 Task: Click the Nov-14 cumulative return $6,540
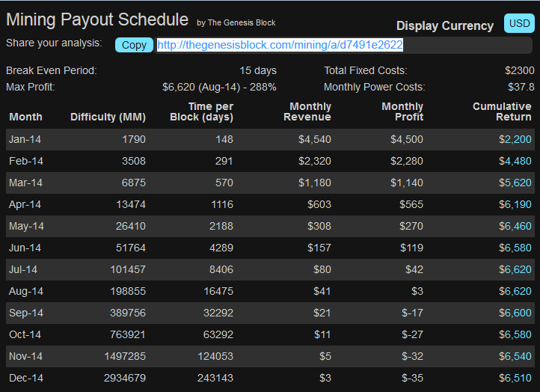(515, 356)
